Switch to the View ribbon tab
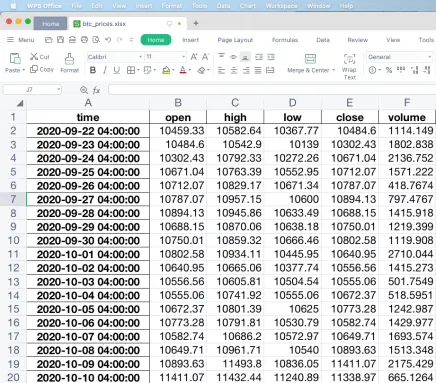436x383 pixels. tap(393, 40)
